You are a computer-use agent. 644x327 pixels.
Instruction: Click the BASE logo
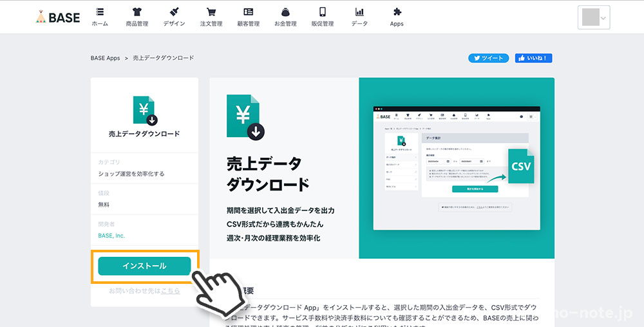pyautogui.click(x=57, y=17)
